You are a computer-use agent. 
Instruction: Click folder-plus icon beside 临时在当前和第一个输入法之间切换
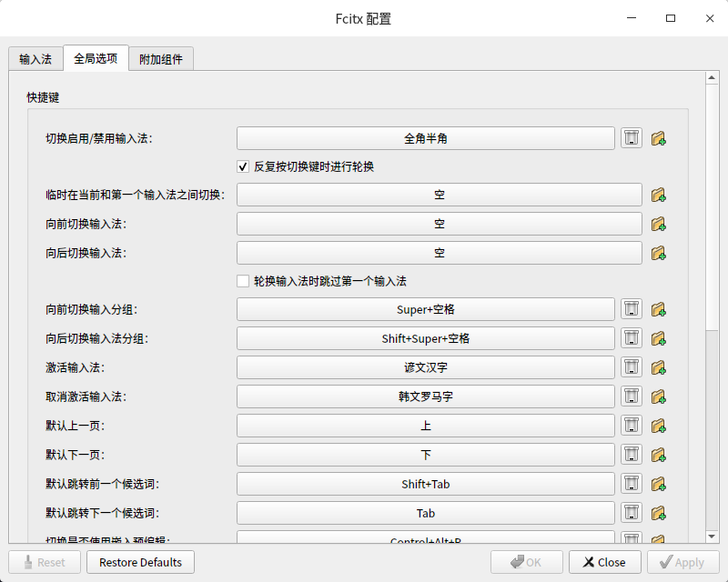658,195
